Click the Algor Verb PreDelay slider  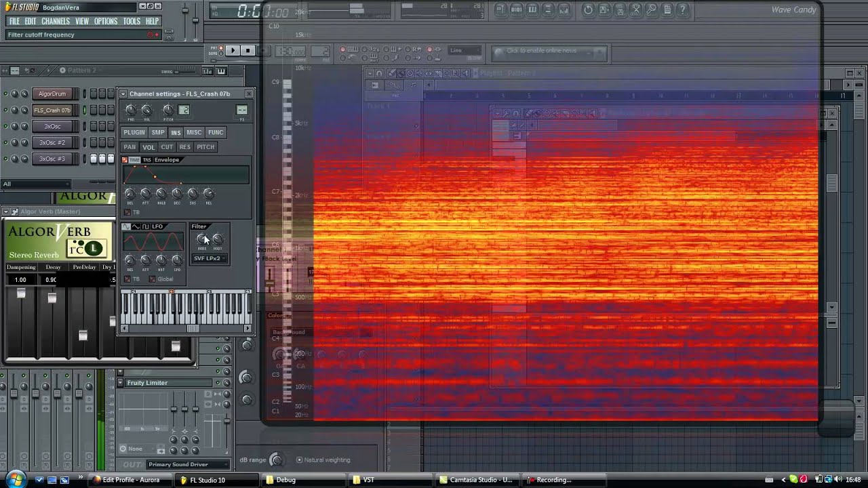click(x=83, y=335)
